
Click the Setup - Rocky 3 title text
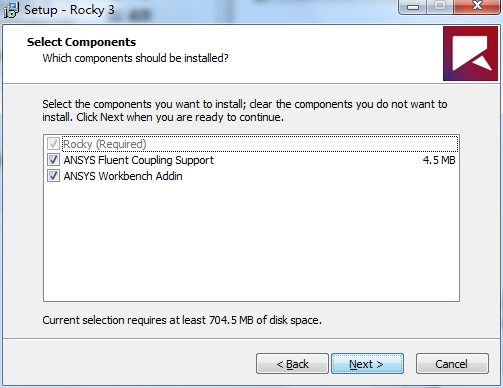(x=69, y=10)
